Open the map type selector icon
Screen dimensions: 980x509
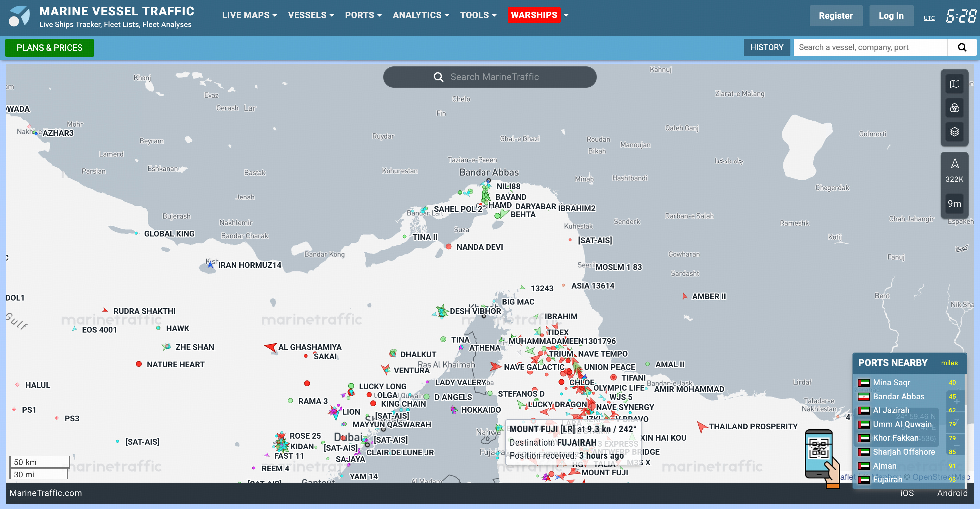[x=954, y=84]
